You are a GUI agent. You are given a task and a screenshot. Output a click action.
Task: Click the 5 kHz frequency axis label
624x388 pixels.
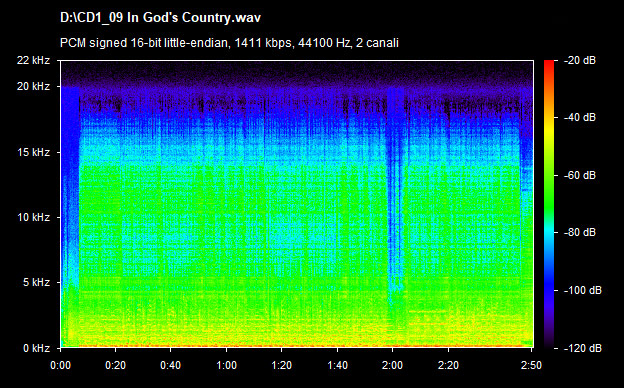click(x=36, y=283)
